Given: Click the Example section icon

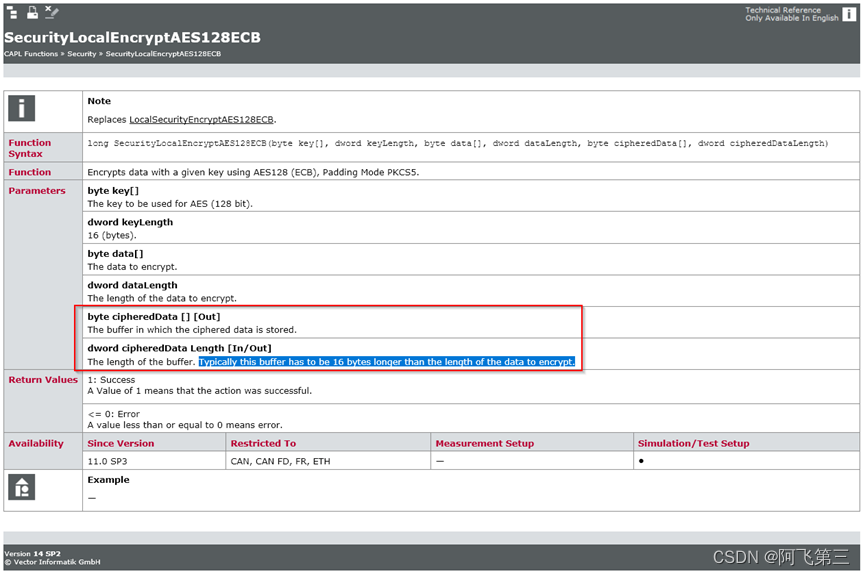Looking at the screenshot, I should 22,487.
